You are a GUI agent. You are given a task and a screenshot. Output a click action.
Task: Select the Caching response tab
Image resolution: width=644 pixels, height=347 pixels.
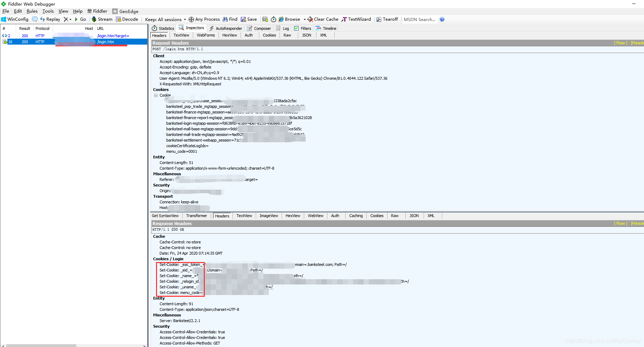[x=356, y=216]
